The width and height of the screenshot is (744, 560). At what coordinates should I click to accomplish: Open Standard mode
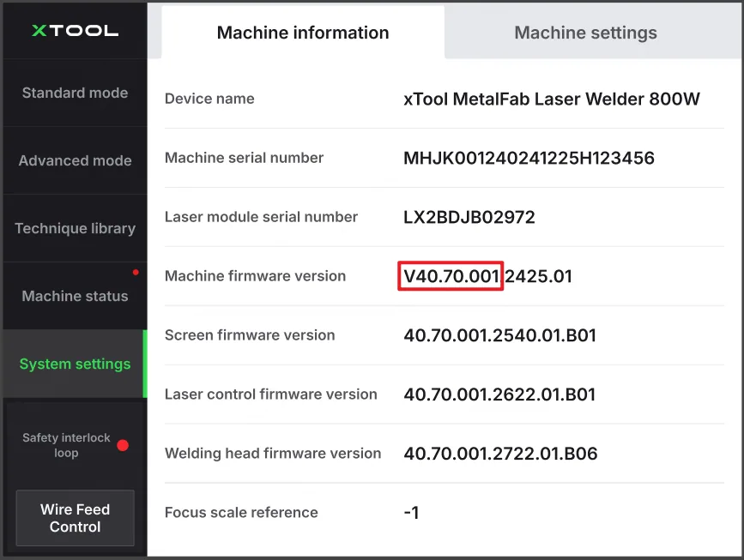coord(75,93)
